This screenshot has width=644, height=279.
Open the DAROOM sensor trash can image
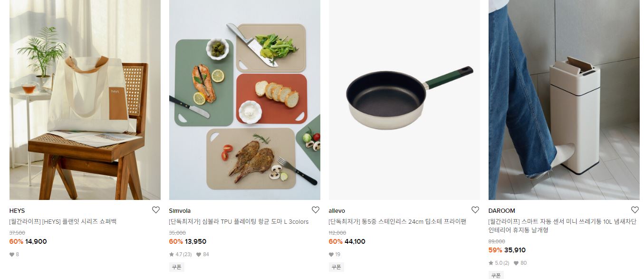coord(564,100)
